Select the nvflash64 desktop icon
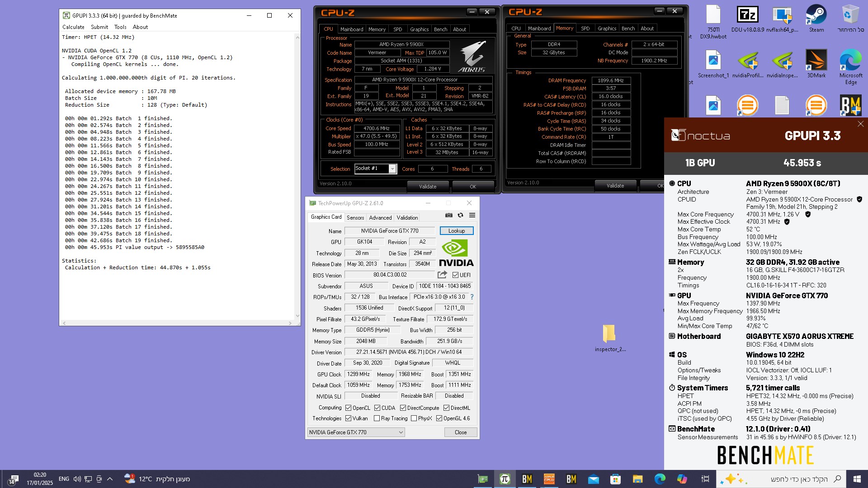The width and height of the screenshot is (868, 488). (x=782, y=19)
